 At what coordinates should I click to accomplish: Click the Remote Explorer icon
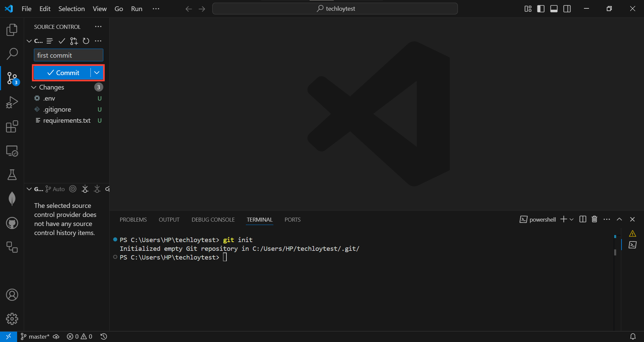point(12,151)
